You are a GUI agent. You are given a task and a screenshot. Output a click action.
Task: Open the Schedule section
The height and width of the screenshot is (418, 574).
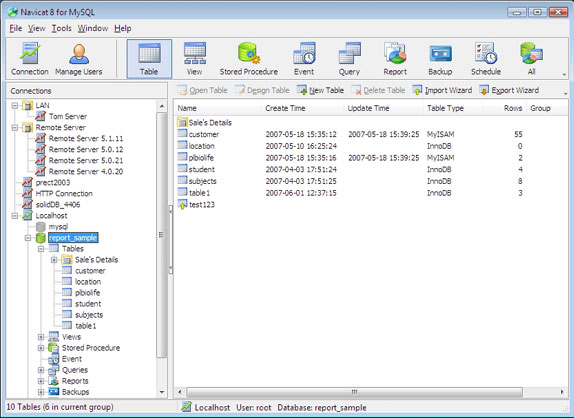point(486,59)
